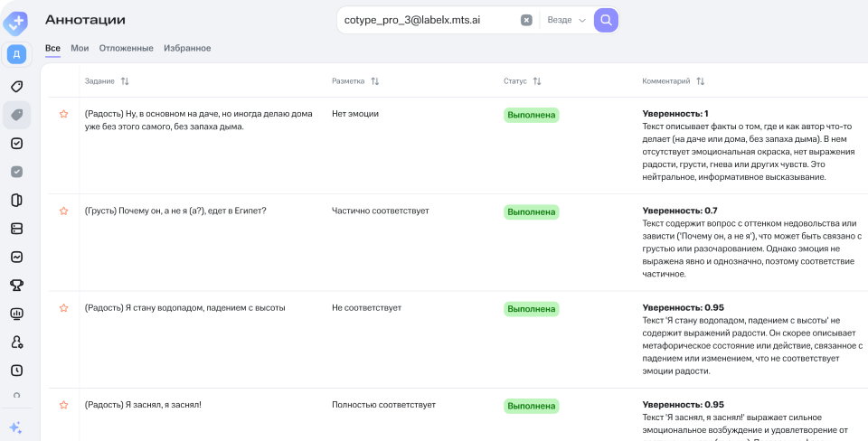Clear the search field with the x icon

pyautogui.click(x=526, y=21)
